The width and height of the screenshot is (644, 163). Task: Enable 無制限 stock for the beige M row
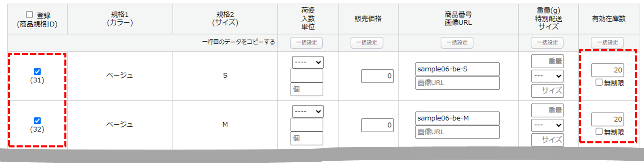599,131
